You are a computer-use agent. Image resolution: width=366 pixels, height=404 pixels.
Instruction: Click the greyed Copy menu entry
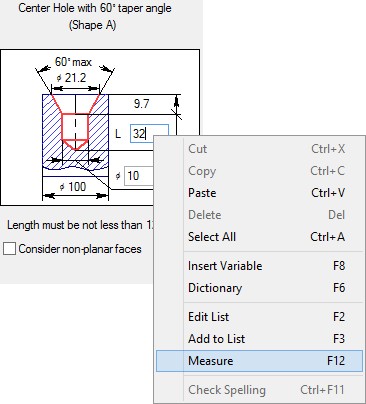pos(259,171)
